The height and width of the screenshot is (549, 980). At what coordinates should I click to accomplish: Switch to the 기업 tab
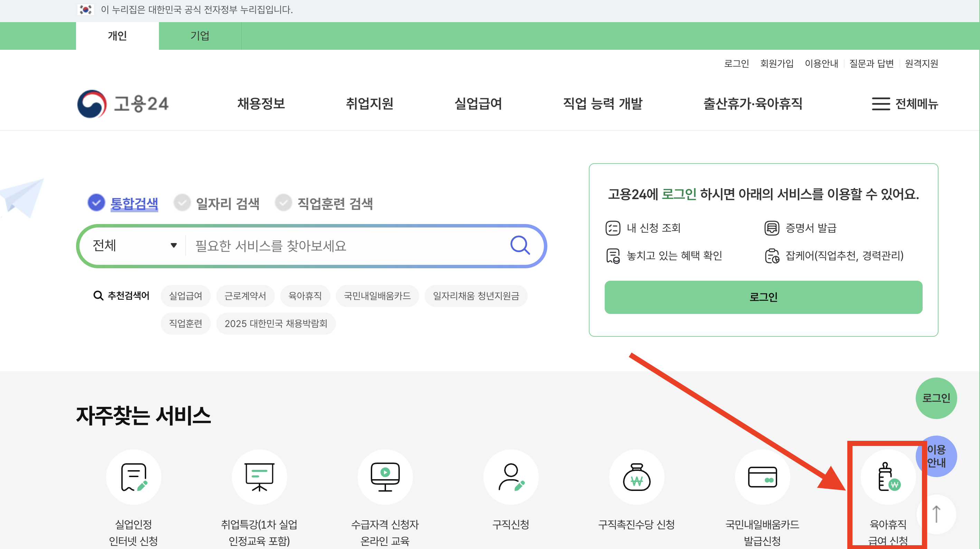199,35
